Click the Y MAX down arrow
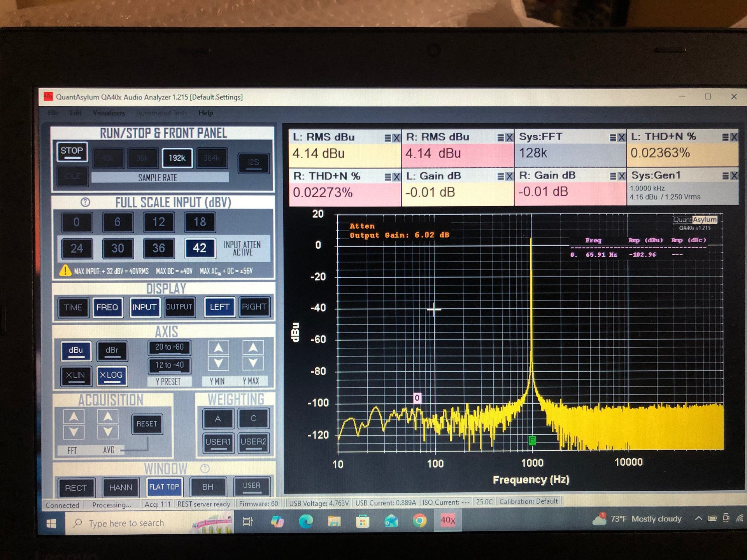The width and height of the screenshot is (747, 560). (x=253, y=363)
